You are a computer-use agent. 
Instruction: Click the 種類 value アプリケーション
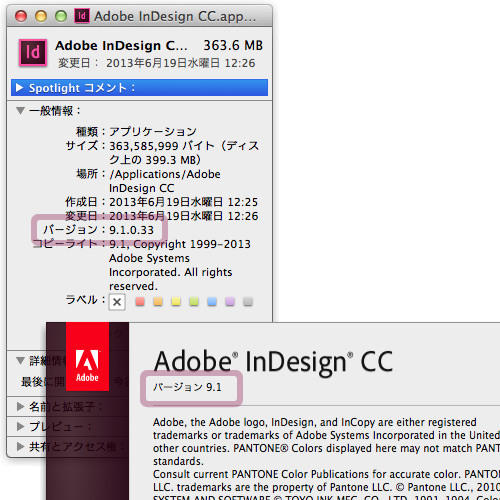(x=153, y=132)
